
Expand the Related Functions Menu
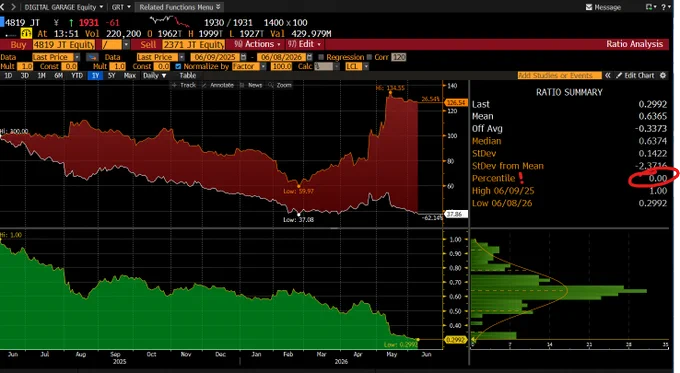tap(179, 7)
